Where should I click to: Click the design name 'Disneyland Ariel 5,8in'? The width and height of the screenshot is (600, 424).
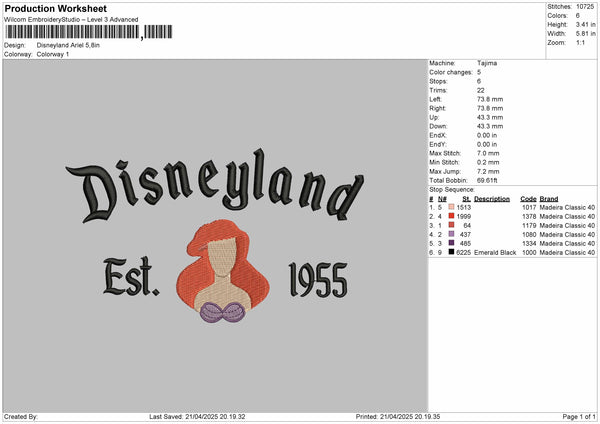click(68, 45)
